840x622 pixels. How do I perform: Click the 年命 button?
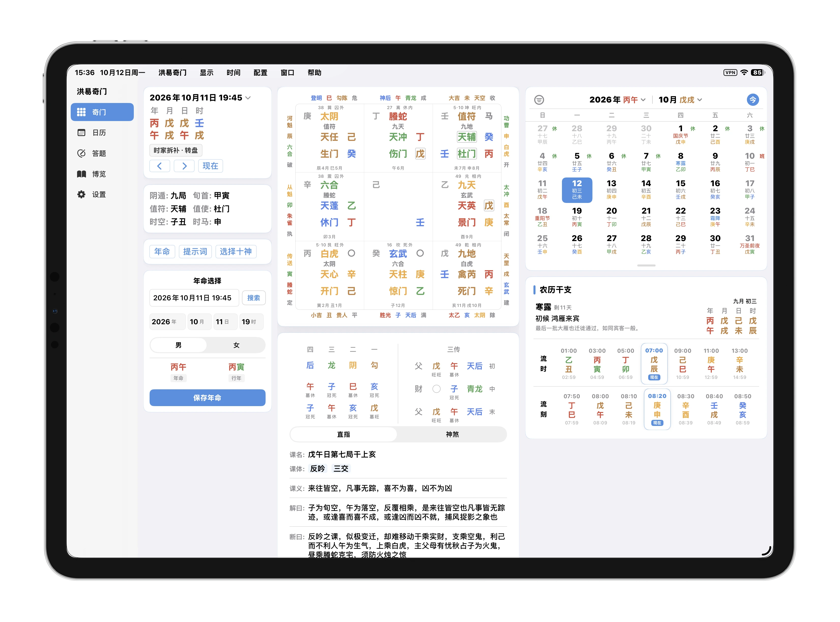(162, 251)
